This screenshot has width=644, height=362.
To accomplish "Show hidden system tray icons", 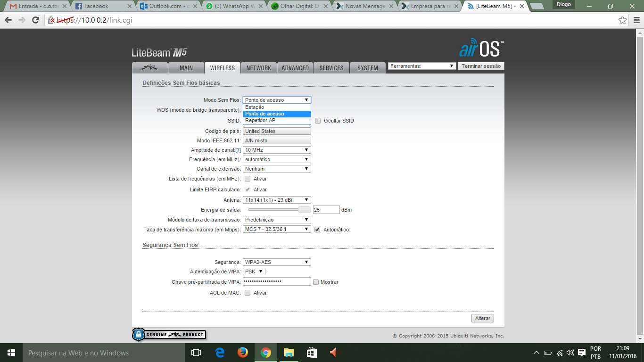I will pyautogui.click(x=536, y=353).
